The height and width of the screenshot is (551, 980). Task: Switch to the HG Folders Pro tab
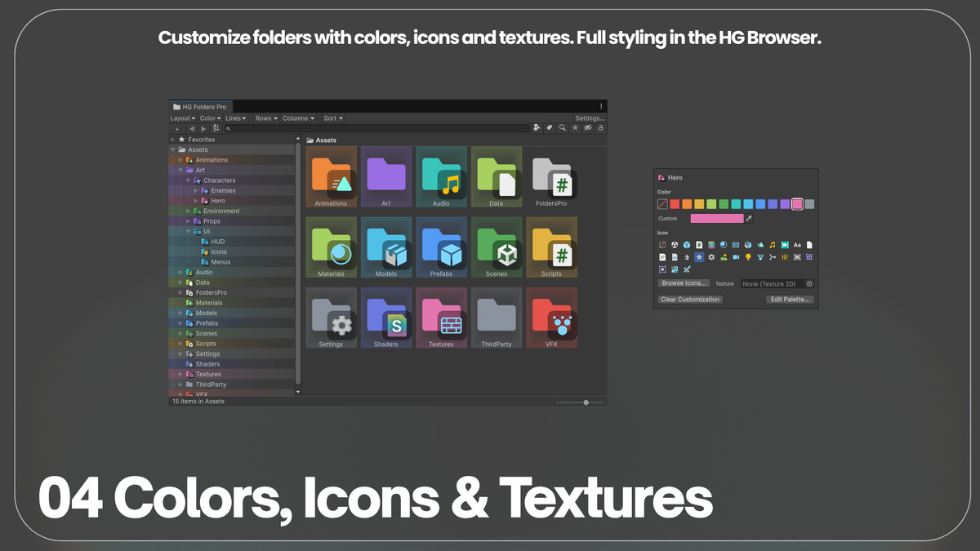(x=201, y=106)
